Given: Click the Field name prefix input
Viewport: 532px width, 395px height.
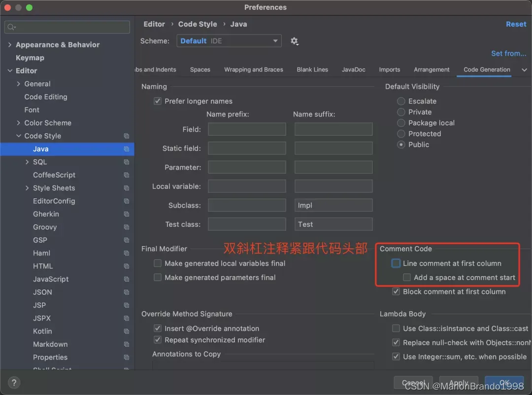Looking at the screenshot, I should click(x=247, y=129).
